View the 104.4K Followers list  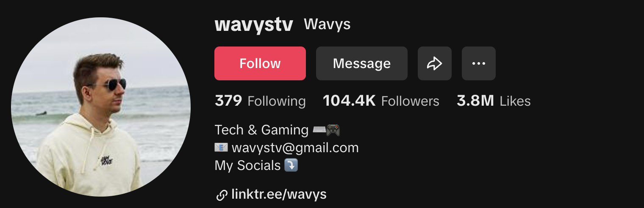pyautogui.click(x=381, y=101)
